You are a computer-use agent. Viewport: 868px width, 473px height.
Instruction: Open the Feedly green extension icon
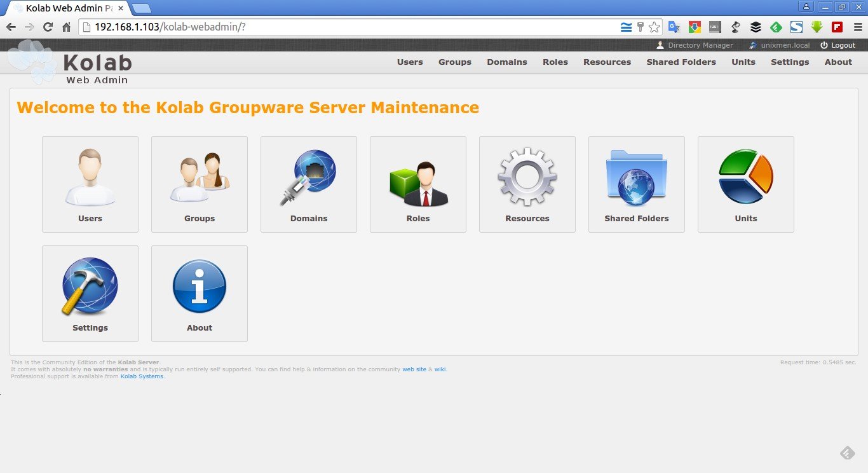[x=776, y=27]
